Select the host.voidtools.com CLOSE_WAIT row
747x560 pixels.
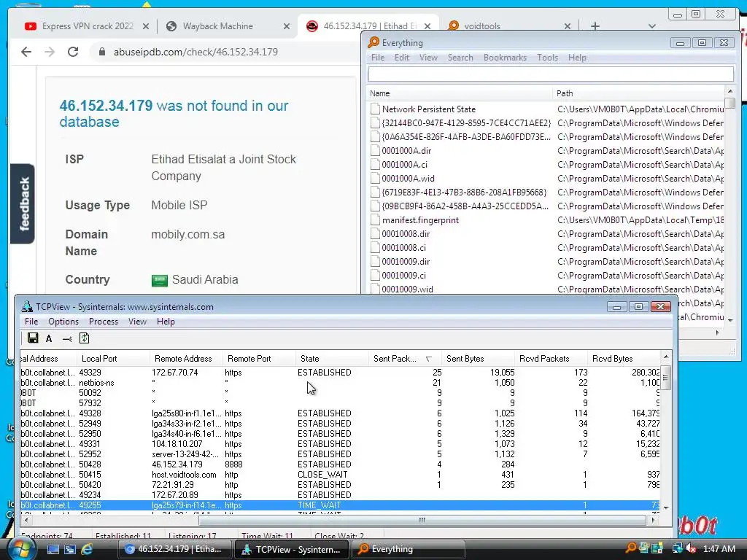(x=340, y=475)
